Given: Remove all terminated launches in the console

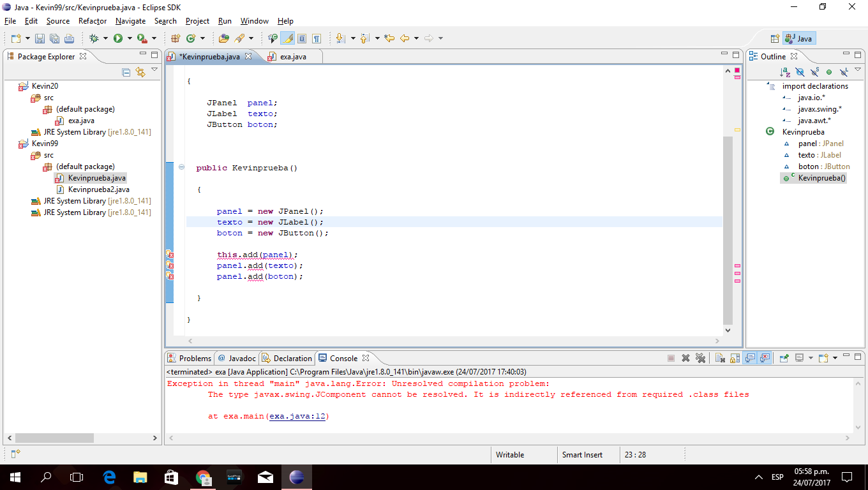Looking at the screenshot, I should click(x=700, y=358).
